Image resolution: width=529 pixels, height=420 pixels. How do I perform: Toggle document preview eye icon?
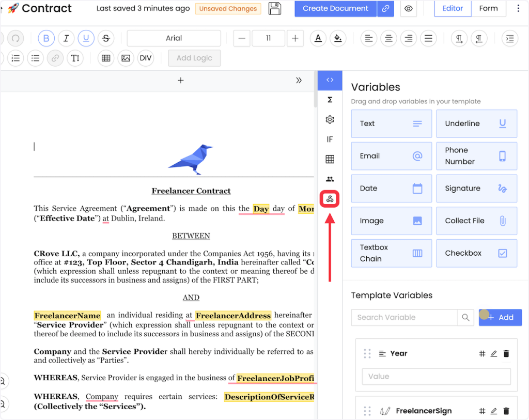point(409,9)
